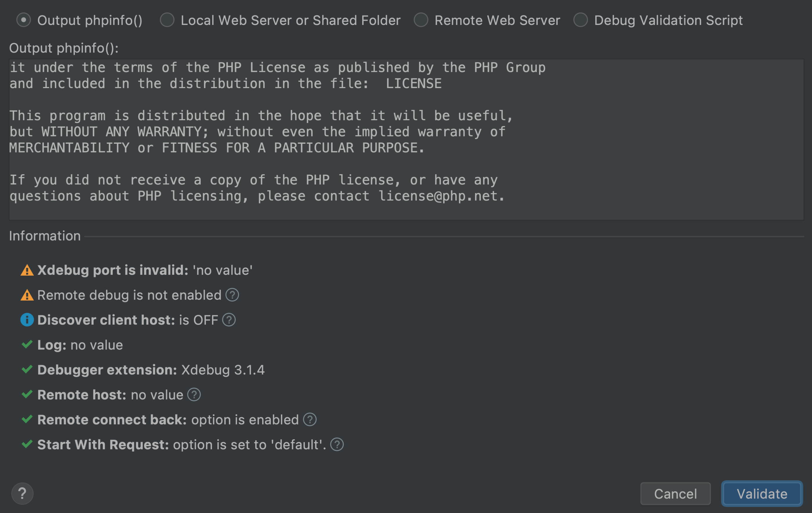
Task: Select the Output phpinfo() radio option
Action: (23, 20)
